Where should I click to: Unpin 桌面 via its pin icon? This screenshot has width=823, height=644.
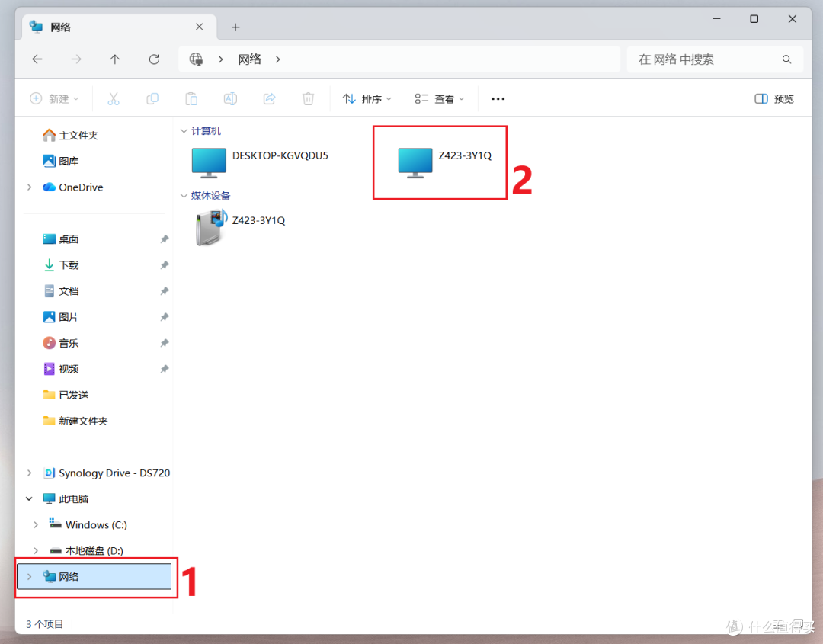(165, 239)
